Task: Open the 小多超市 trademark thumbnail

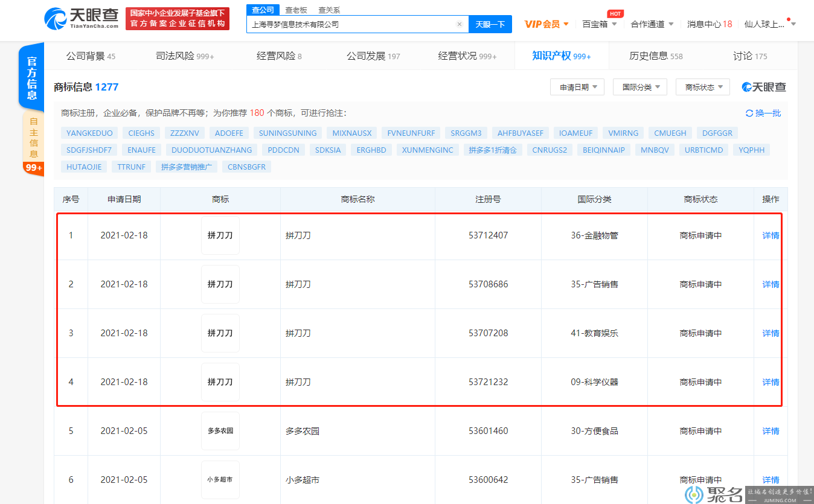Action: coord(220,480)
